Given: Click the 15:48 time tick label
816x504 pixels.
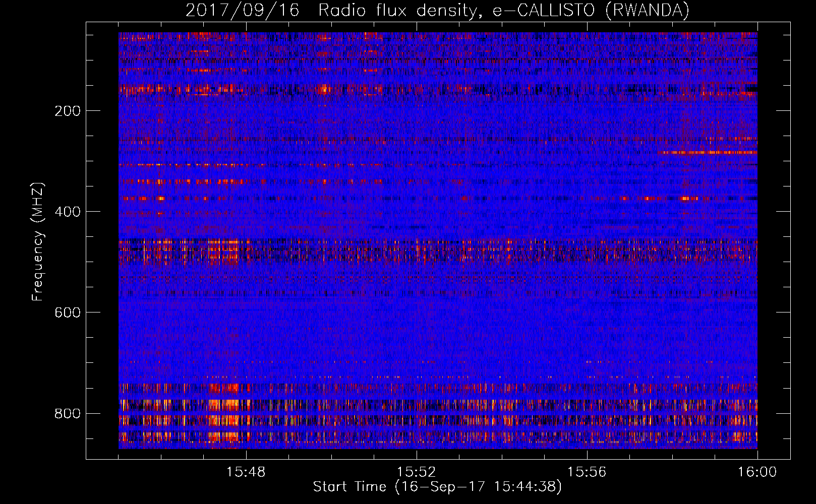Looking at the screenshot, I should coord(246,472).
